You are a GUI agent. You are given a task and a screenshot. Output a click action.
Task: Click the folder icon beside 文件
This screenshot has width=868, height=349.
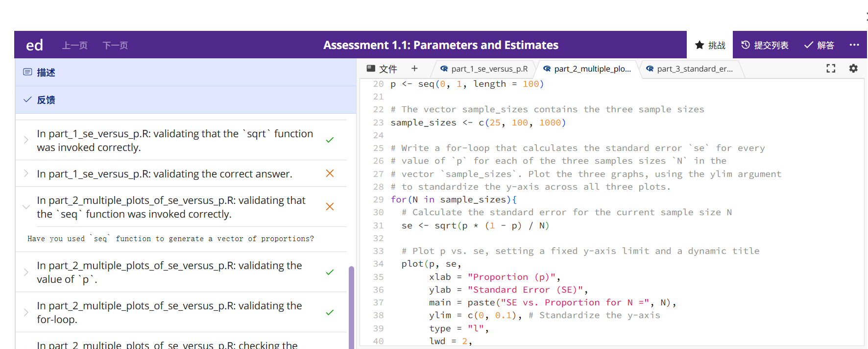(371, 69)
